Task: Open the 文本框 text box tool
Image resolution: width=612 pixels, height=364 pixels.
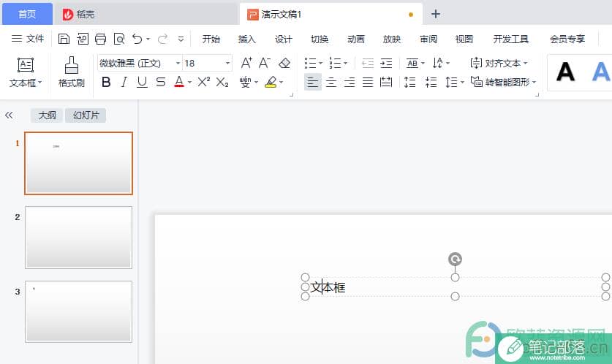Action: point(26,72)
